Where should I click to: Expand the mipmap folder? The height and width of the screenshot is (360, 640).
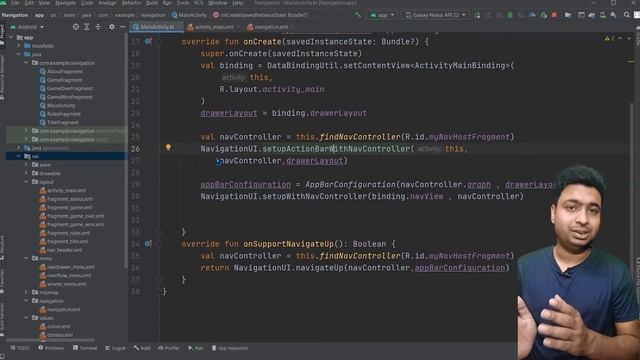(27, 292)
